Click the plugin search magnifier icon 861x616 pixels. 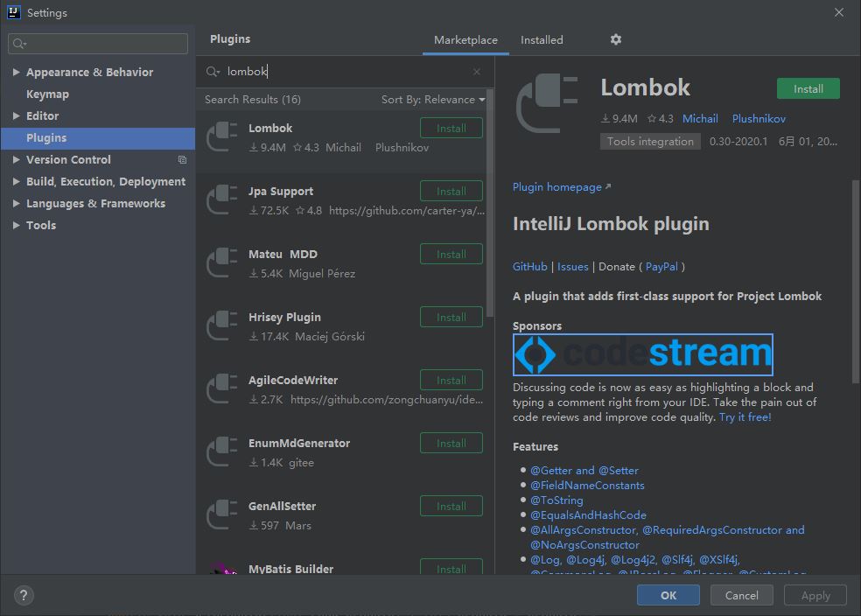coord(213,72)
